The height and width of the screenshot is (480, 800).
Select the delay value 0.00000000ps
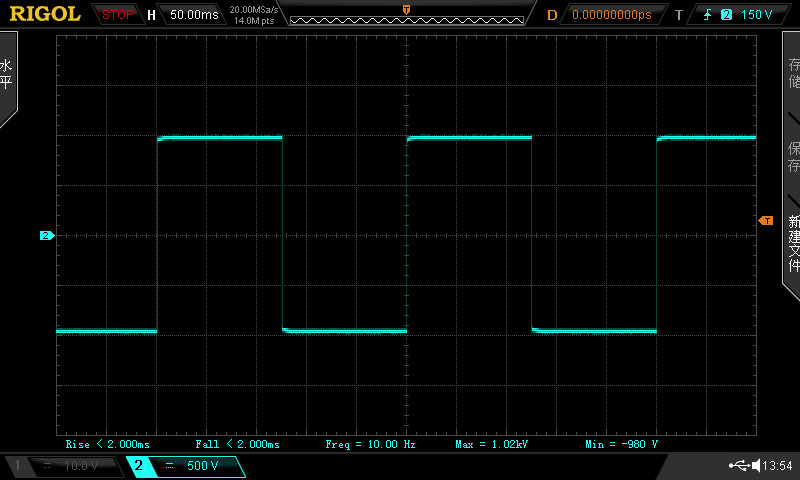pyautogui.click(x=611, y=15)
